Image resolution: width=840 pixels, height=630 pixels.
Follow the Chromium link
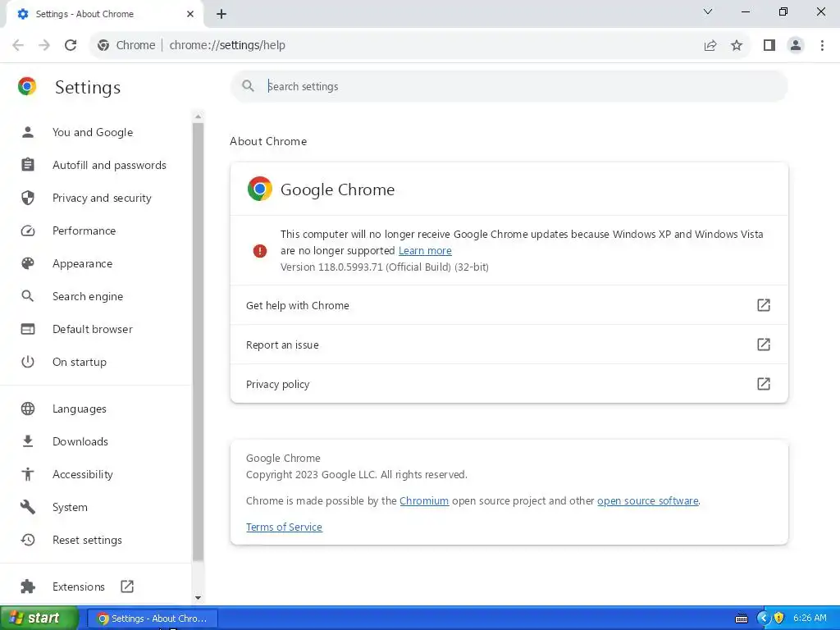pyautogui.click(x=424, y=501)
